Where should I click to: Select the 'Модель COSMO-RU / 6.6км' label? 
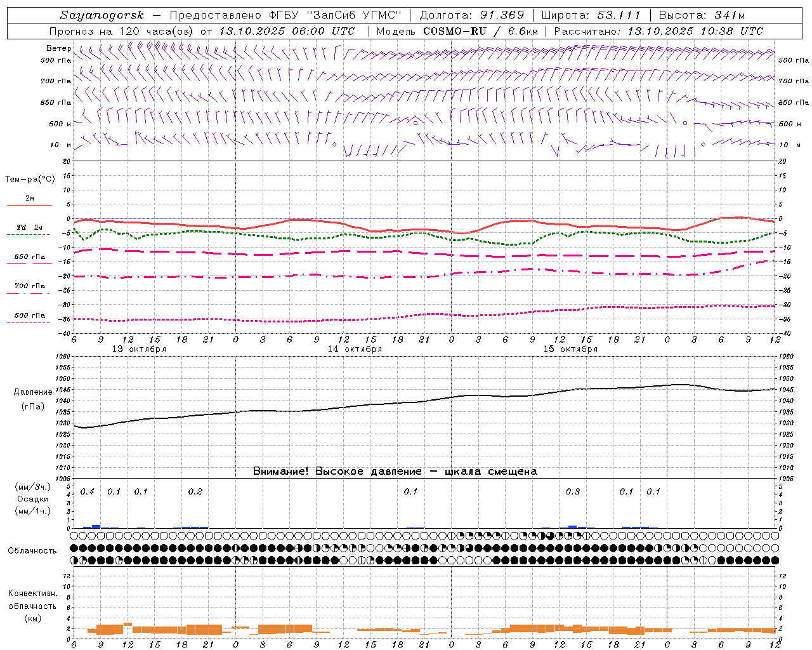457,31
